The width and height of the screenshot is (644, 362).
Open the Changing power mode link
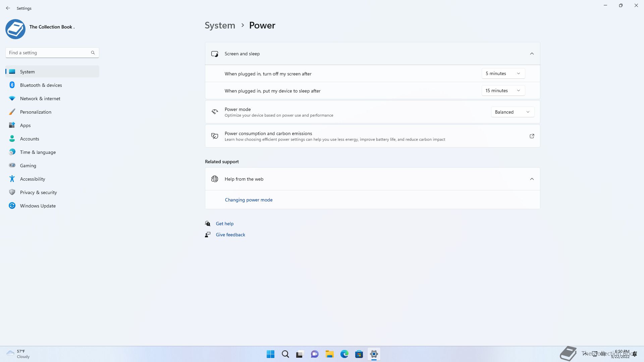(249, 200)
